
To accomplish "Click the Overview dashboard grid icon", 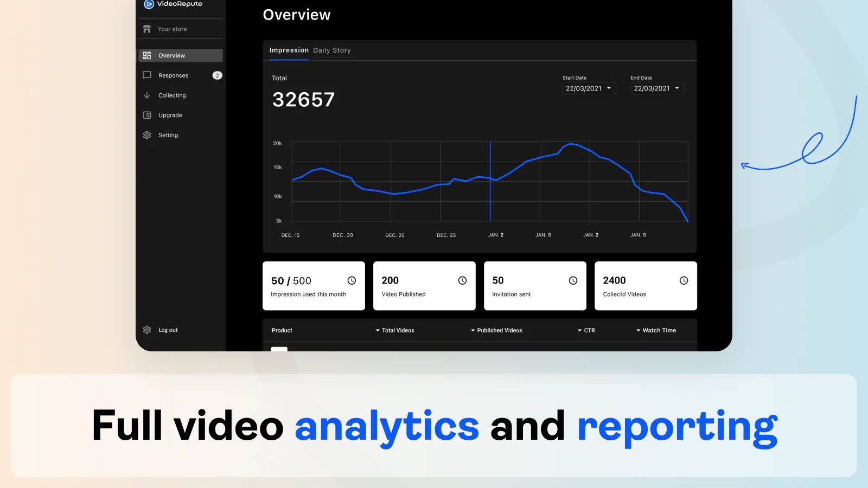I will [x=147, y=55].
